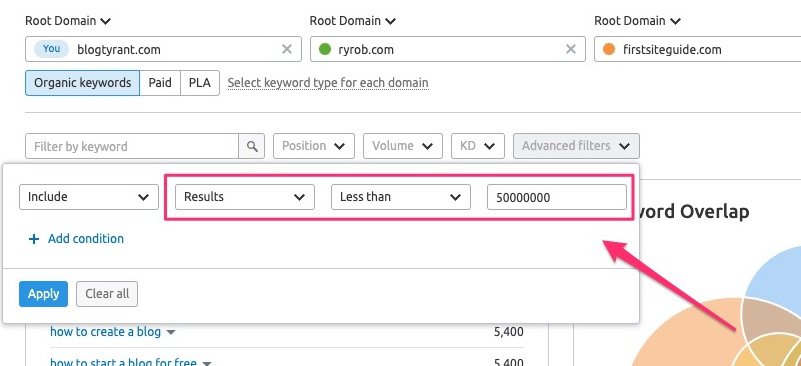Click volume 5,400 for how to create a blog
The height and width of the screenshot is (366, 801).
point(509,332)
